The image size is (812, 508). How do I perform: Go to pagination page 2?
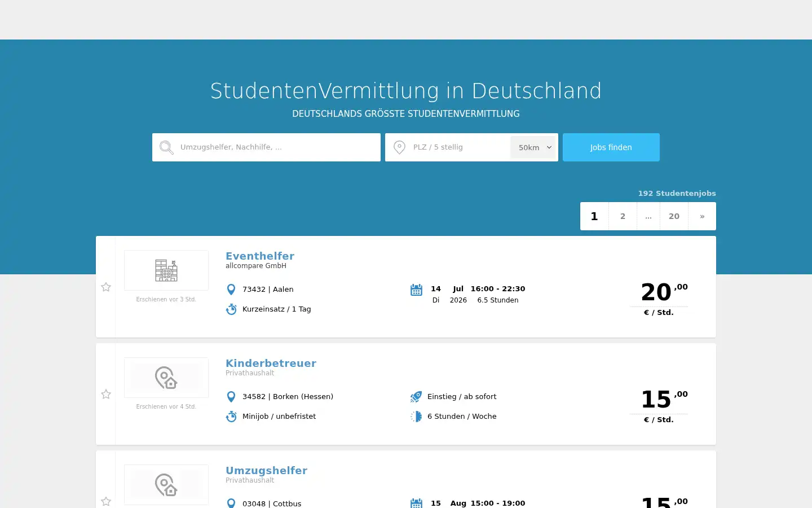(x=623, y=216)
